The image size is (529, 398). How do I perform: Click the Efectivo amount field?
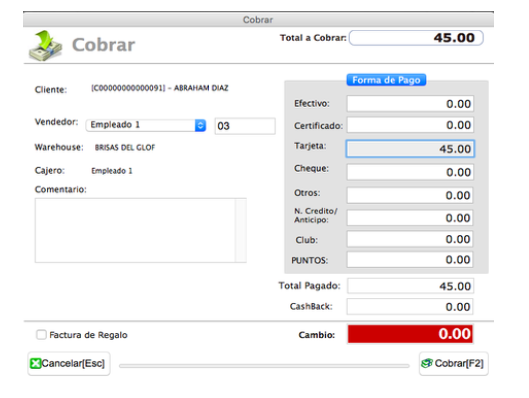coord(410,104)
